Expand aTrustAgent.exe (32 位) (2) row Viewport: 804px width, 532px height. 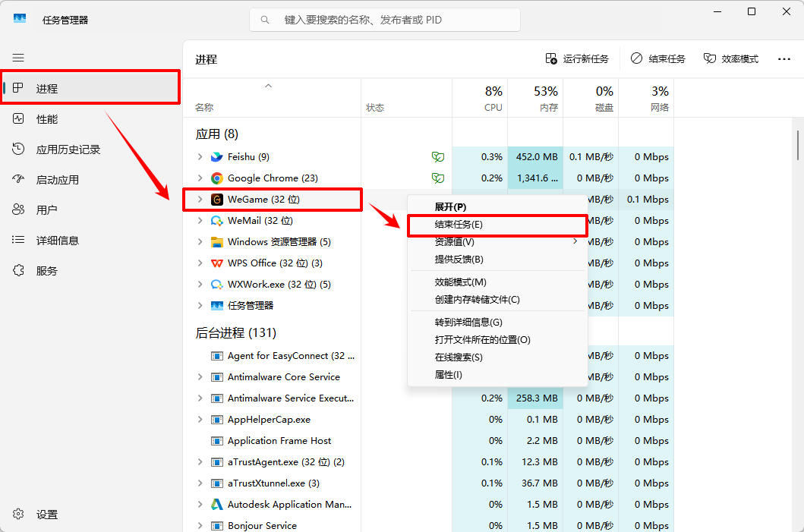pyautogui.click(x=200, y=461)
